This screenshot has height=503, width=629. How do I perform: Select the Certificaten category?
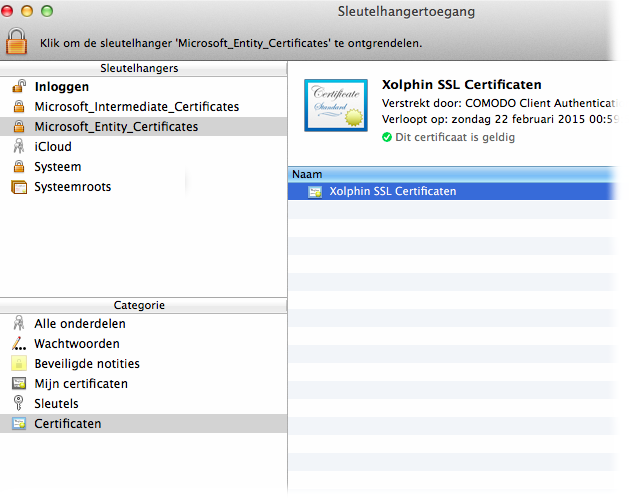pyautogui.click(x=143, y=424)
